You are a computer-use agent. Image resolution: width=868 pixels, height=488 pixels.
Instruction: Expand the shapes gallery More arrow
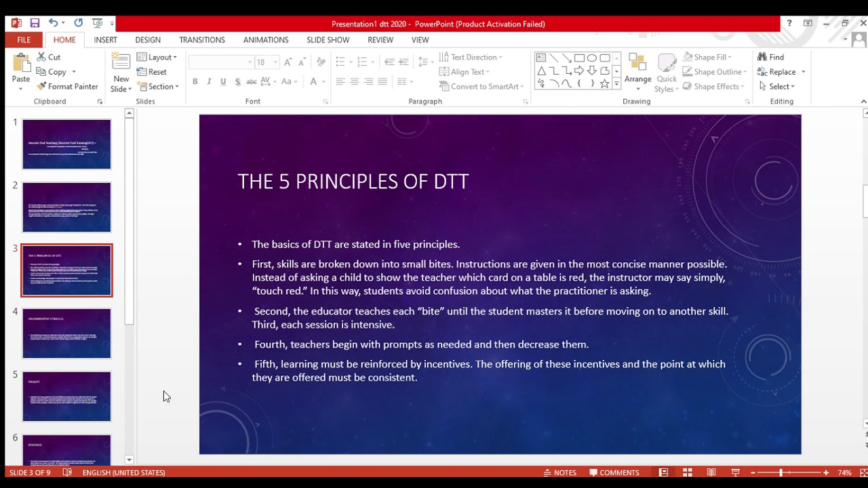pos(616,83)
